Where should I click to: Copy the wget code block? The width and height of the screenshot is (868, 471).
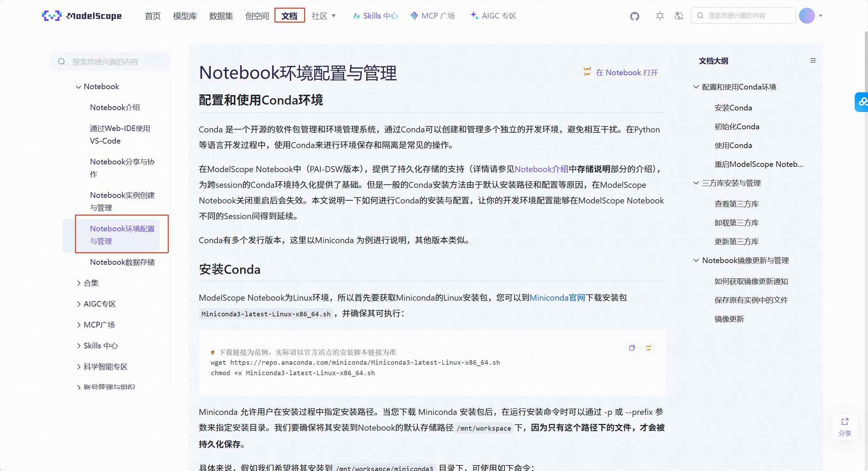pos(632,348)
